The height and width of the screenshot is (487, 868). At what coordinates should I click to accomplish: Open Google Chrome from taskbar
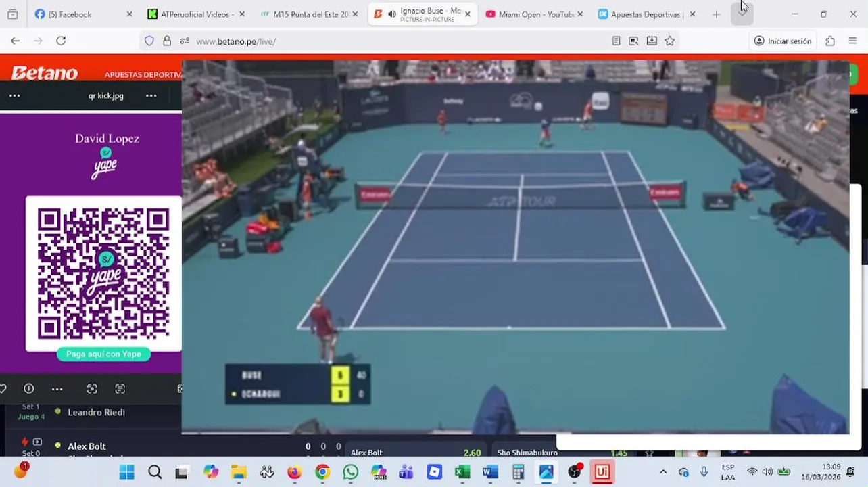pos(322,472)
